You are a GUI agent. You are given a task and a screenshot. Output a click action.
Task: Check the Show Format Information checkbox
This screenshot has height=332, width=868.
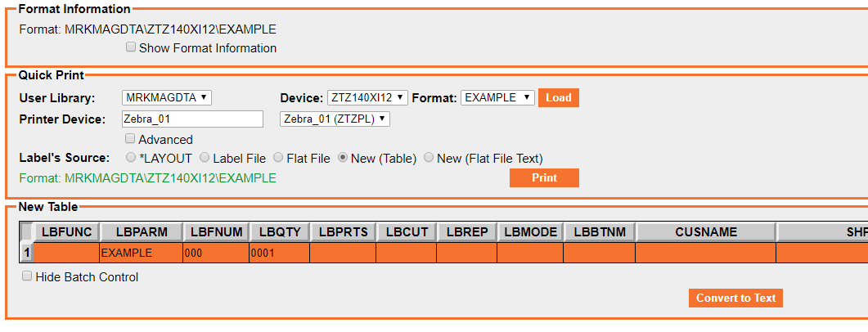coord(131,47)
